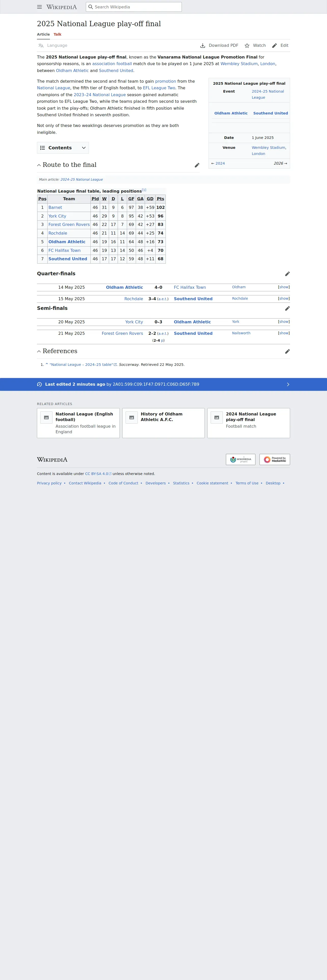
Task: Click the Wikimedia project badge
Action: click(241, 459)
